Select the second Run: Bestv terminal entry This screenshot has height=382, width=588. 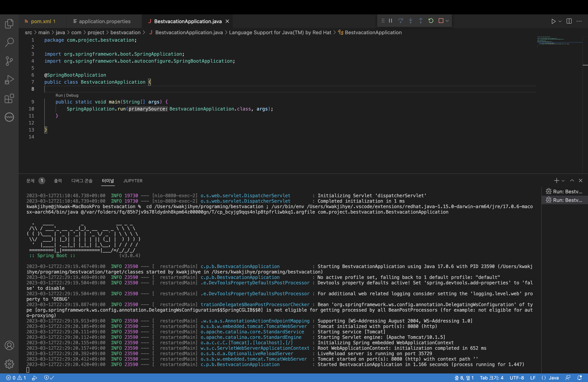point(564,200)
